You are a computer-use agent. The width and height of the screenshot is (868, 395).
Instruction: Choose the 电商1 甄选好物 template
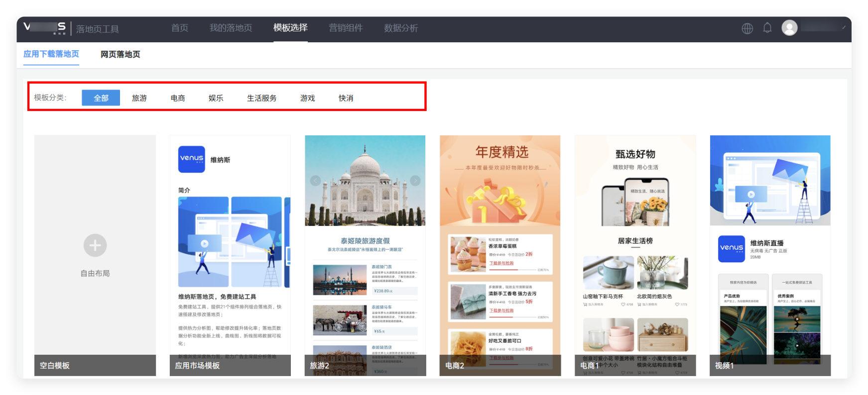pos(635,255)
